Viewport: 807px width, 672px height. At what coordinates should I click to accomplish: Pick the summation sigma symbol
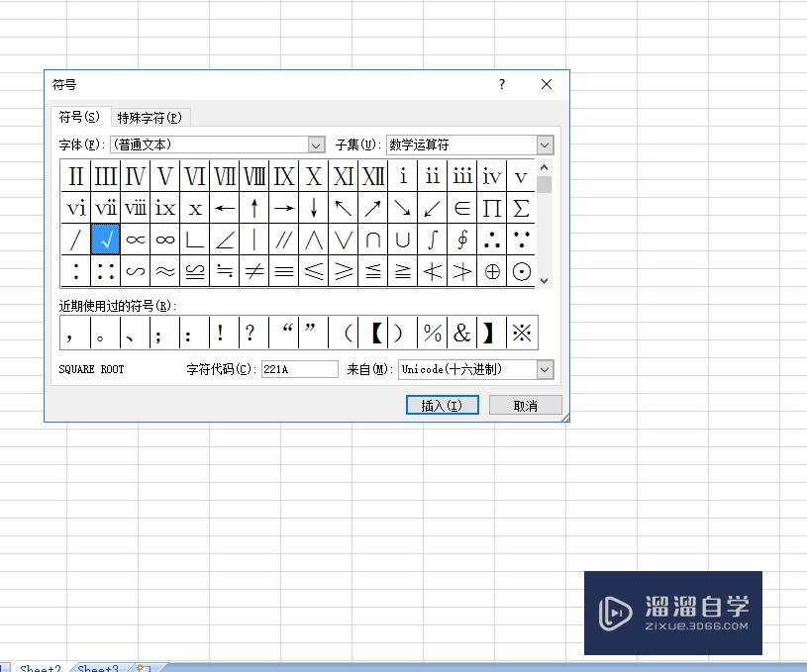coord(522,208)
